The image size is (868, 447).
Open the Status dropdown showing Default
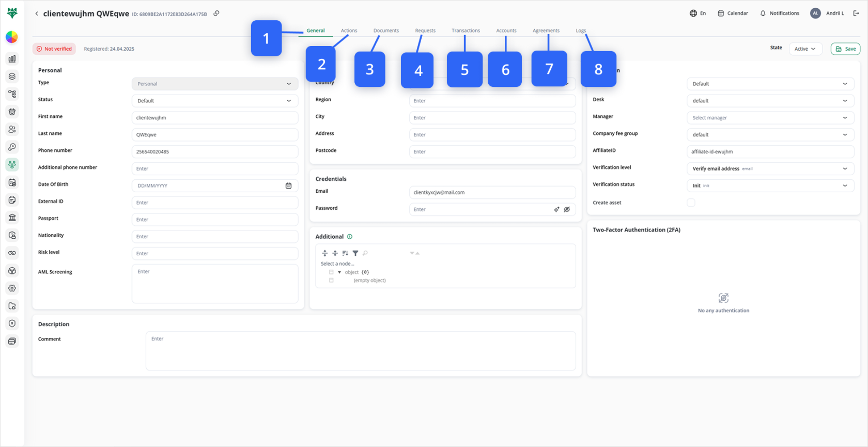pos(215,101)
